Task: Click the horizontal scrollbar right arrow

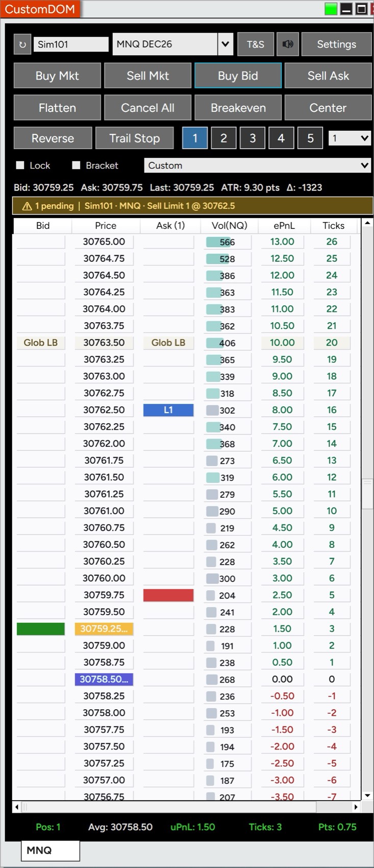Action: pyautogui.click(x=356, y=807)
